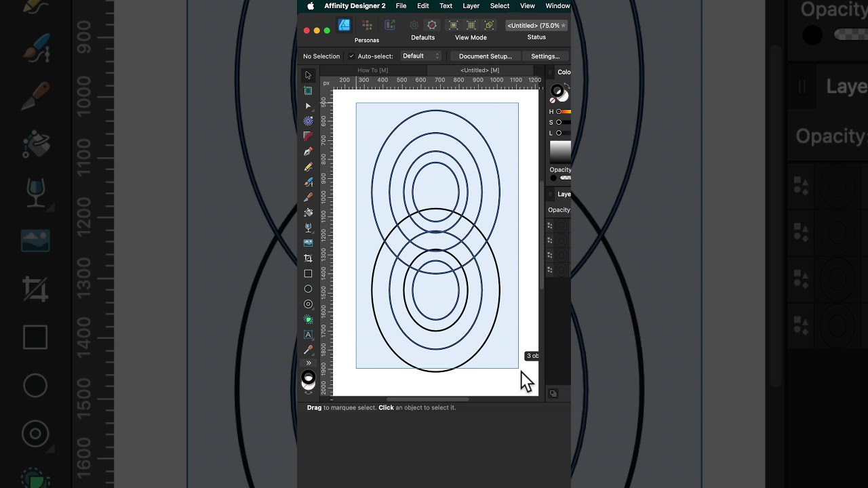Select the Vector Crop tool
The image size is (868, 488).
(308, 258)
